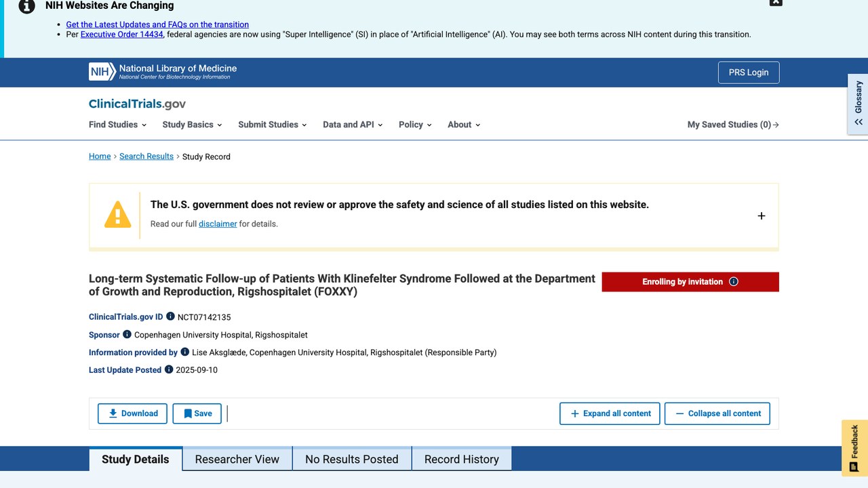Open the Glossary side panel
Image resolution: width=868 pixels, height=488 pixels.
858,104
